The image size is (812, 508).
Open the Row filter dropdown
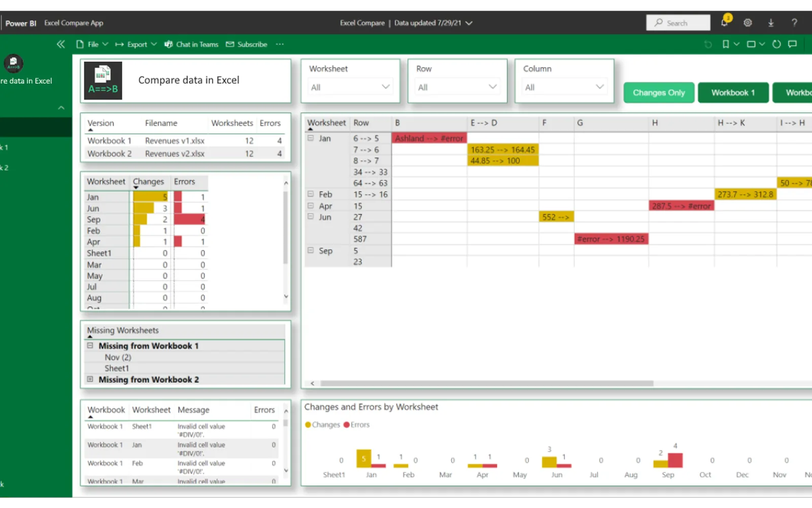coord(457,87)
